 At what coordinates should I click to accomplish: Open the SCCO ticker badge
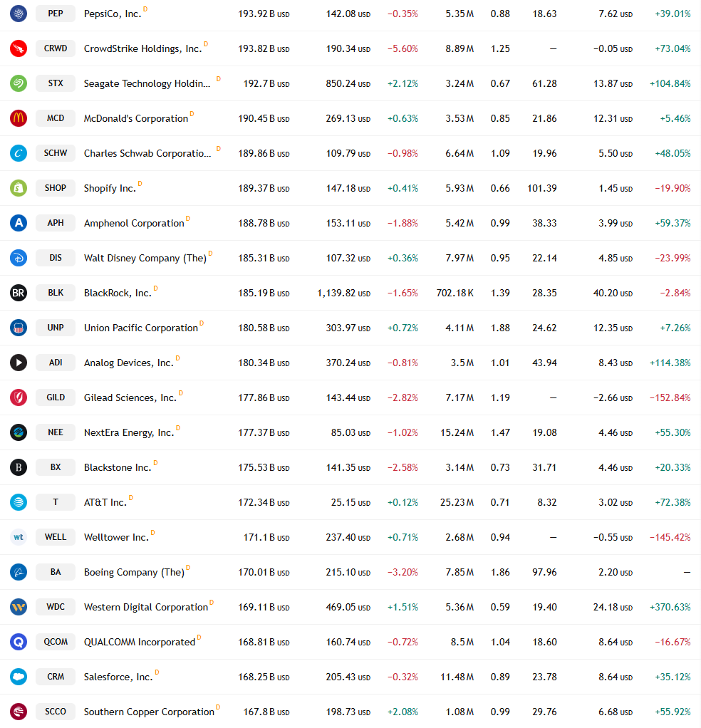pyautogui.click(x=56, y=712)
